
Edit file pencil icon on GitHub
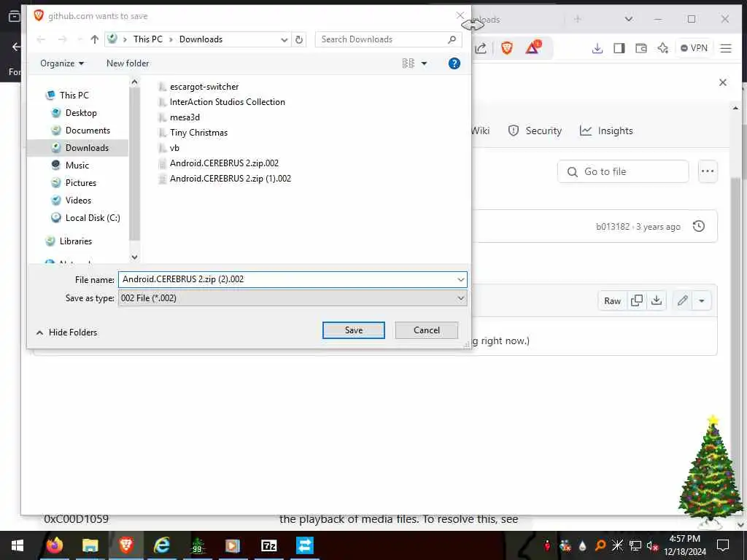pyautogui.click(x=683, y=301)
